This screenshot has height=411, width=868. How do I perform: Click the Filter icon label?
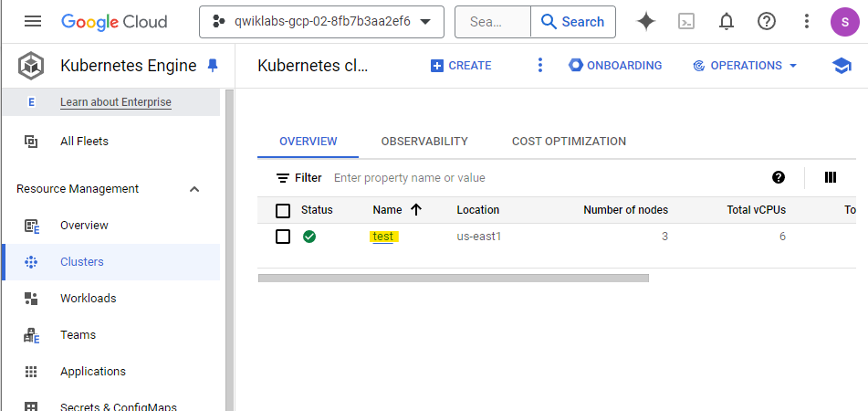tap(299, 178)
